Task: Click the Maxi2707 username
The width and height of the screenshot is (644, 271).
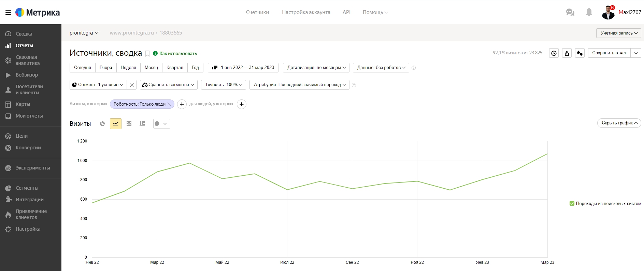Action: (630, 12)
